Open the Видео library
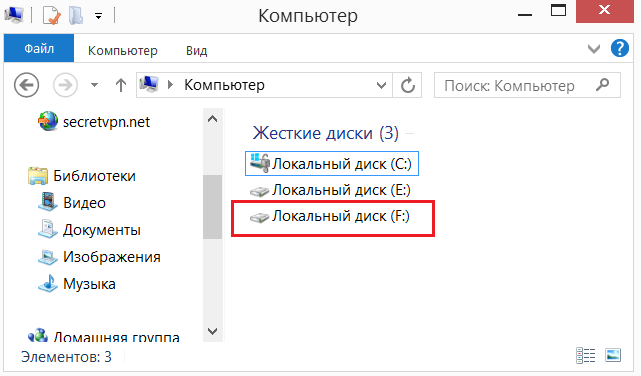Screen dimensions: 641x376 (85, 203)
